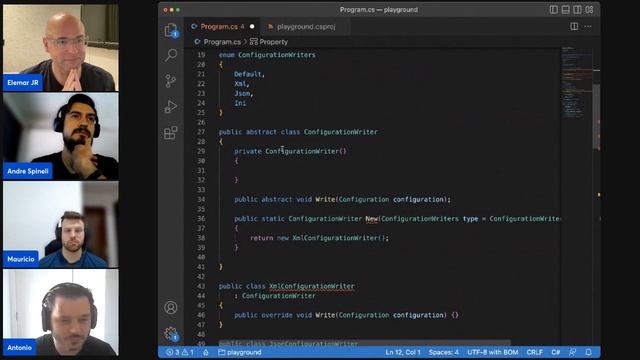Click the flame icon in status bar
Screen dimensions: 640x360
(206, 352)
